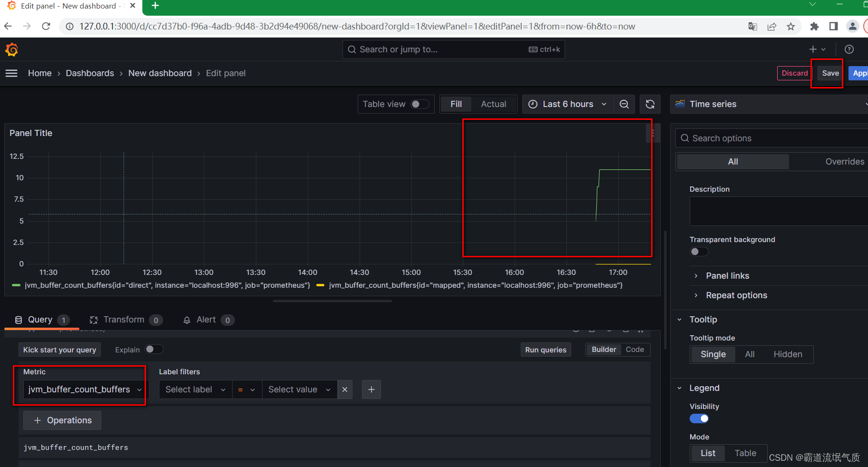The image size is (868, 467).
Task: Toggle the Table view switch
Action: coord(420,104)
